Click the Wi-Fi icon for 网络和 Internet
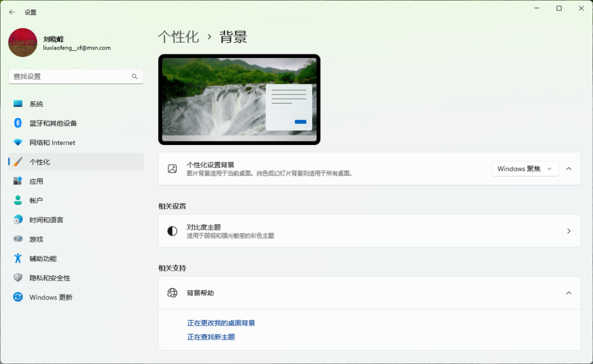Image resolution: width=593 pixels, height=364 pixels. coord(18,143)
